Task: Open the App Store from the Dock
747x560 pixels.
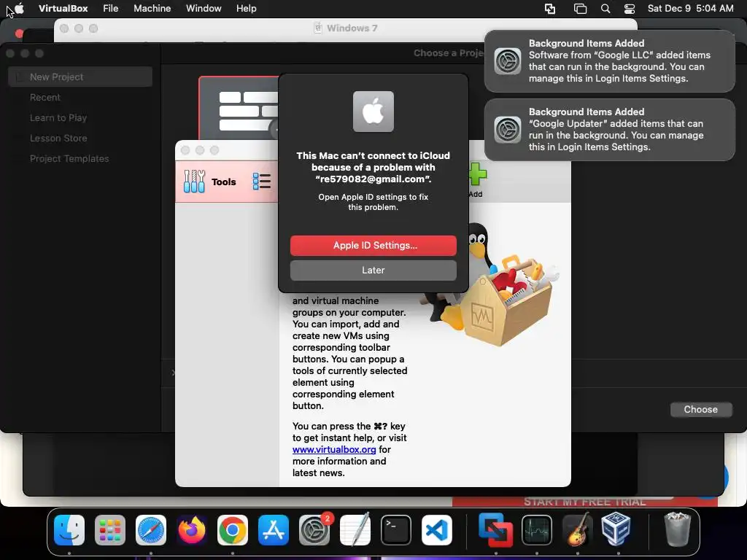Action: (x=274, y=530)
